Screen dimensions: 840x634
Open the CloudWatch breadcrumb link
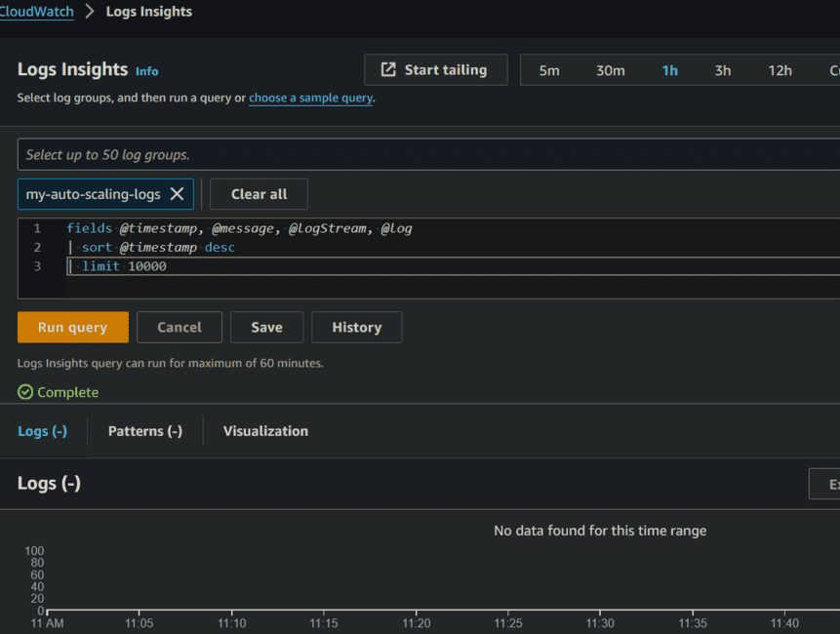coord(36,12)
